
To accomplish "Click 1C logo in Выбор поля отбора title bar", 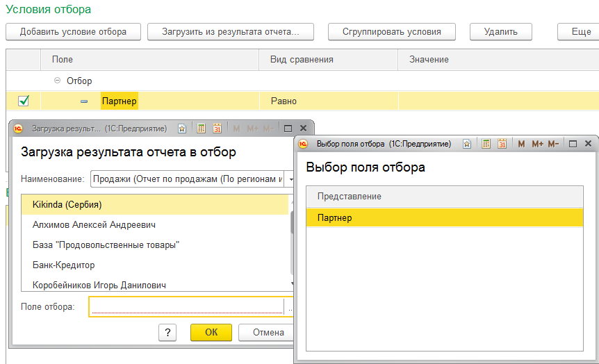I will tap(303, 144).
